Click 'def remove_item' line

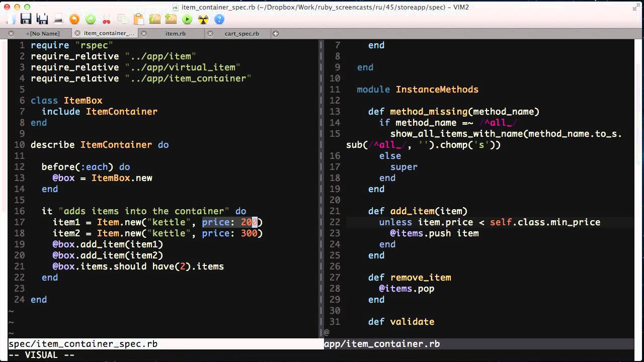410,278
